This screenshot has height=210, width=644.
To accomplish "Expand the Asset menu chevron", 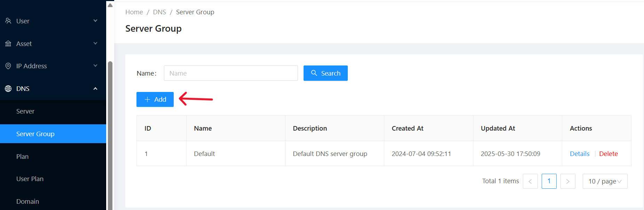I will [95, 44].
